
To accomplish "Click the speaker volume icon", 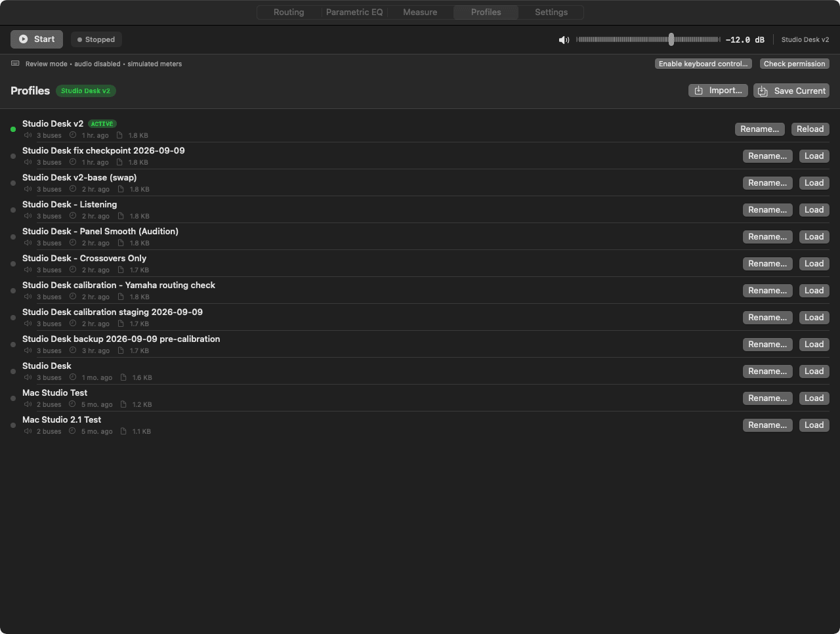I will click(x=564, y=40).
